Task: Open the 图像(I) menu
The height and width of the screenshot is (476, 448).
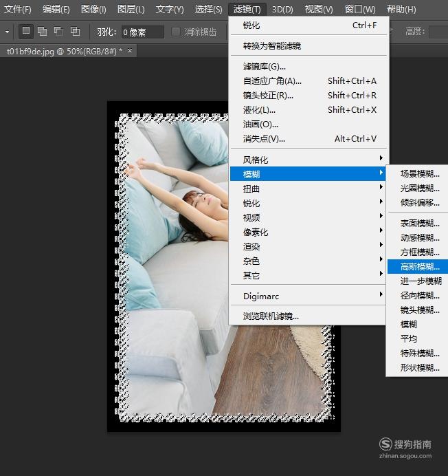Action: click(93, 10)
